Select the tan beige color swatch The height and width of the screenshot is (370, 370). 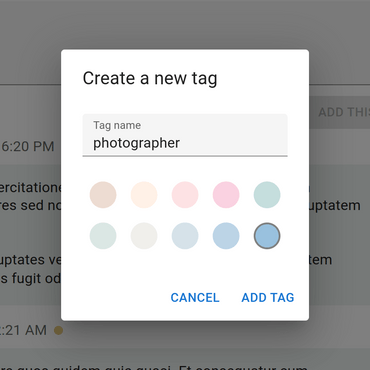(103, 195)
